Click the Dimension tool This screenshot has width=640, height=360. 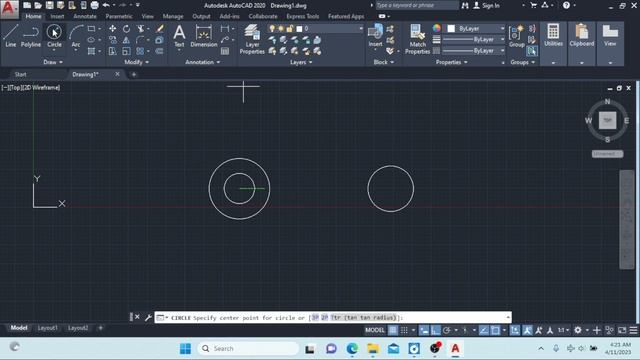tap(204, 36)
